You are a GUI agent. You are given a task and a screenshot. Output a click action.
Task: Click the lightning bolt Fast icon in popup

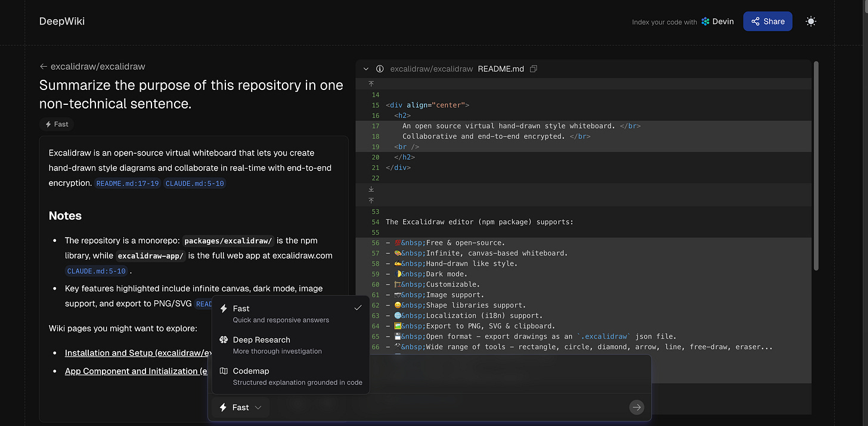coord(224,308)
